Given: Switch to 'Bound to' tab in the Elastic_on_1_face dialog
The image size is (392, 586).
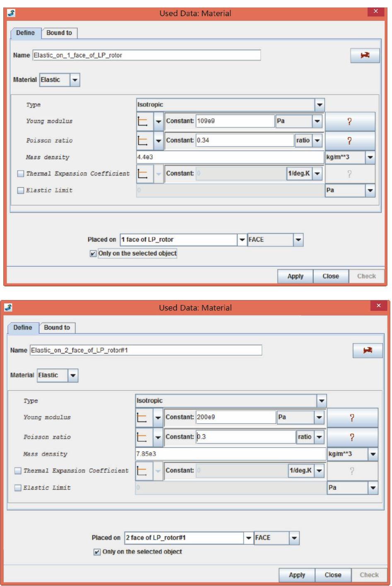Looking at the screenshot, I should pos(59,33).
